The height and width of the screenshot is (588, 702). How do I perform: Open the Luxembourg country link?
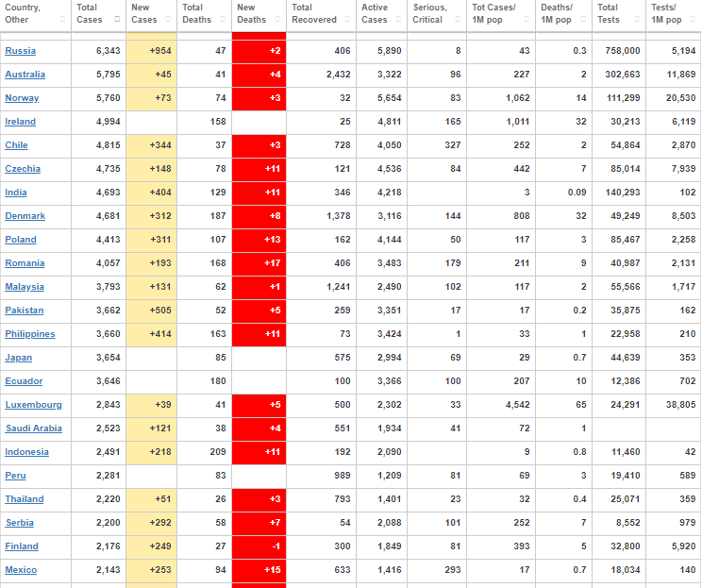34,405
